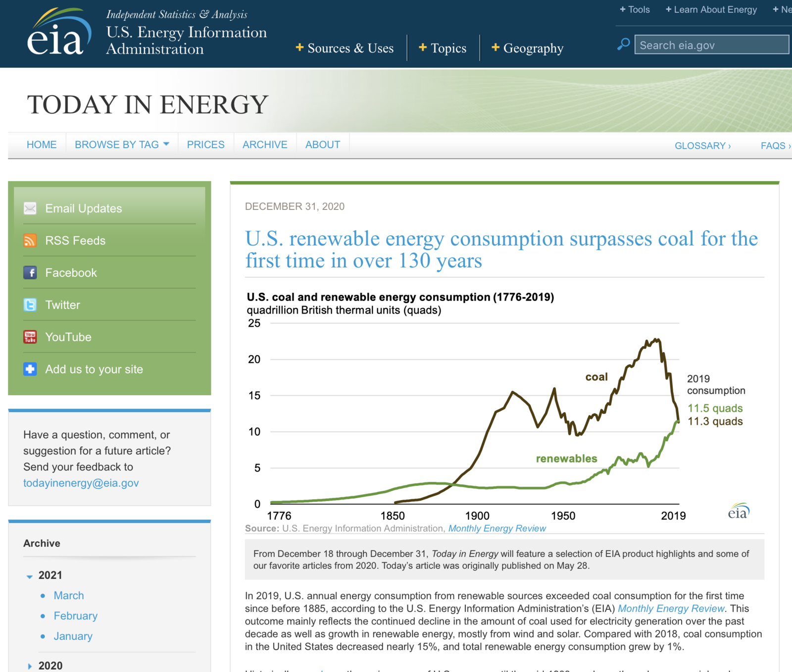Viewport: 792px width, 672px height.
Task: Click the date December 31, 2020
Action: click(295, 207)
